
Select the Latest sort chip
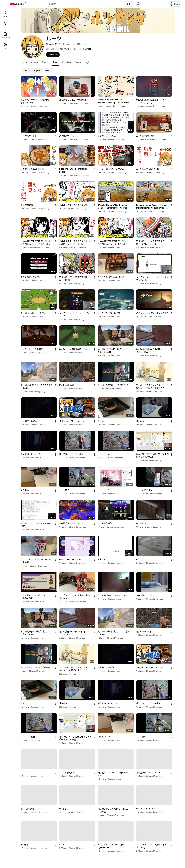(26, 70)
